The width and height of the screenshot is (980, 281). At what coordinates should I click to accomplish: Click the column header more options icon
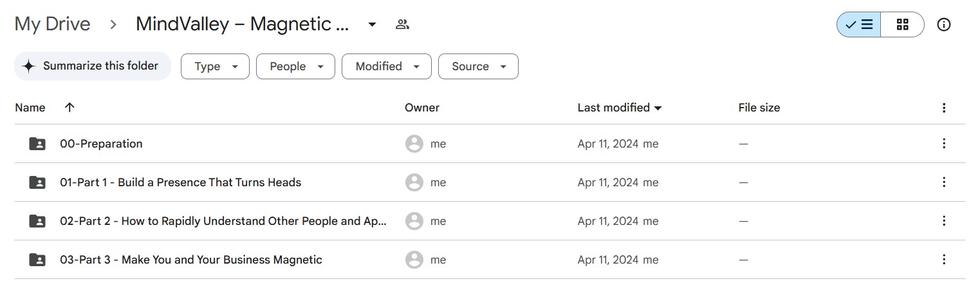tap(944, 108)
